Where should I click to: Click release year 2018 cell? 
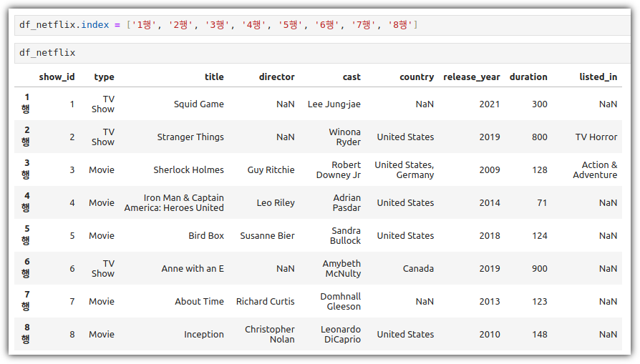(x=490, y=236)
